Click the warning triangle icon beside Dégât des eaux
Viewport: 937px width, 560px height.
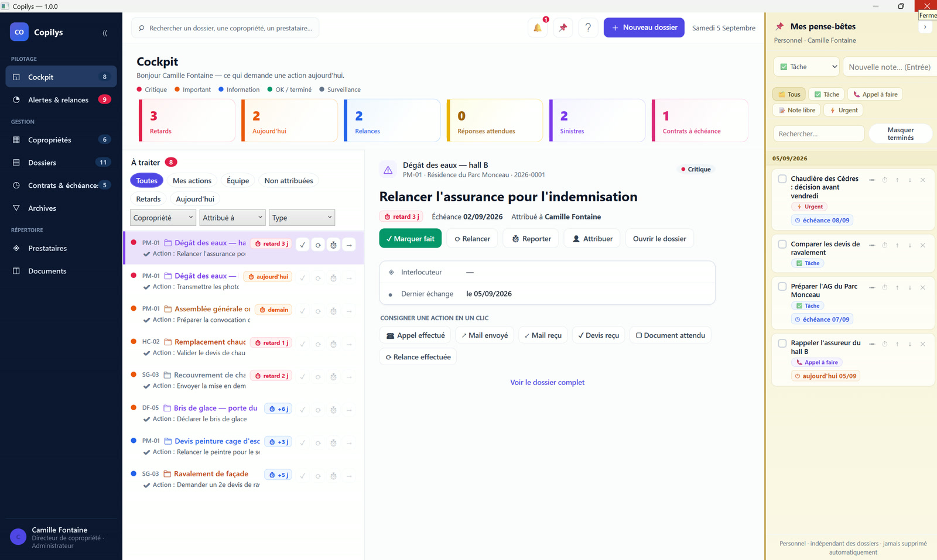point(388,170)
